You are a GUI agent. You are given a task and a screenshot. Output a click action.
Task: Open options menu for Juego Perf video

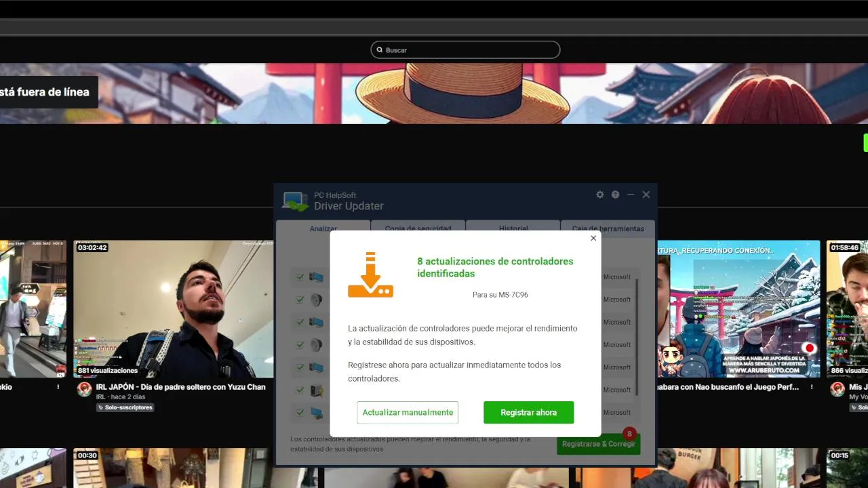pos(812,387)
